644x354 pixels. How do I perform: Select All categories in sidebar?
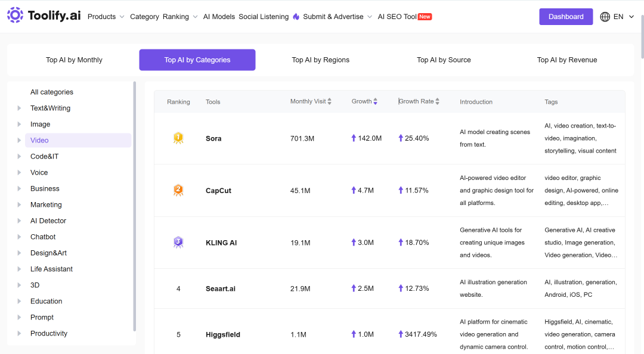tap(52, 92)
